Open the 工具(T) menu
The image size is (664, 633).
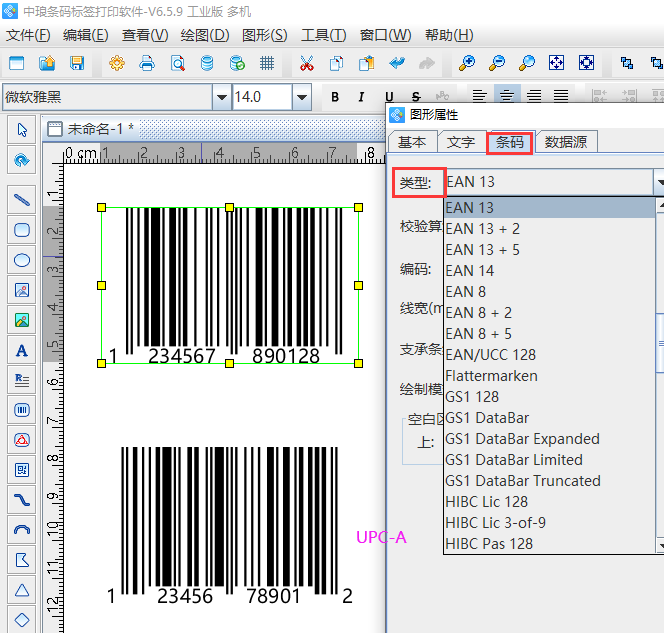(324, 35)
